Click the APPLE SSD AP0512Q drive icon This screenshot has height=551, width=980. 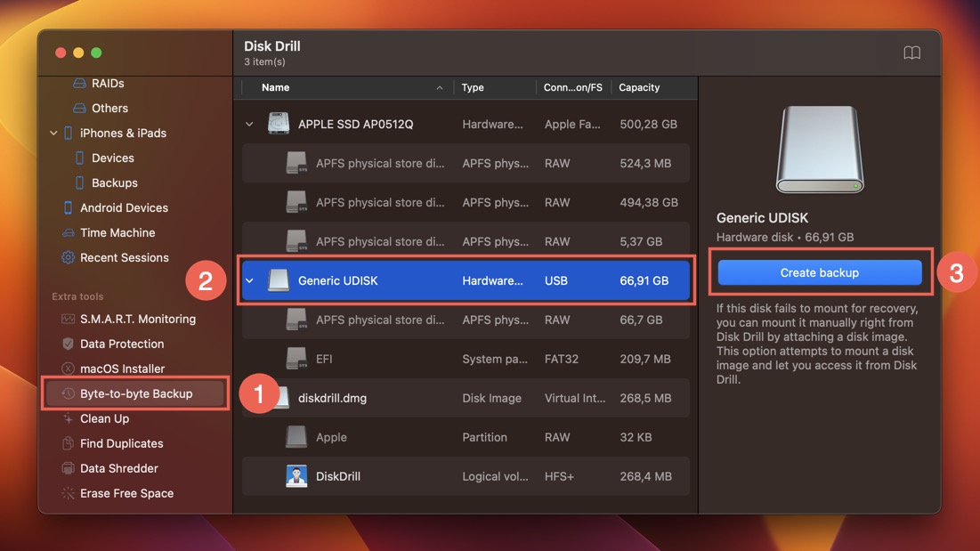click(x=278, y=124)
